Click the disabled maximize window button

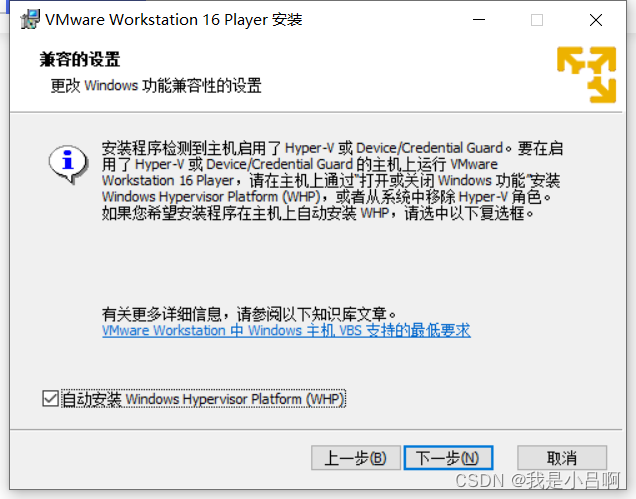[537, 19]
